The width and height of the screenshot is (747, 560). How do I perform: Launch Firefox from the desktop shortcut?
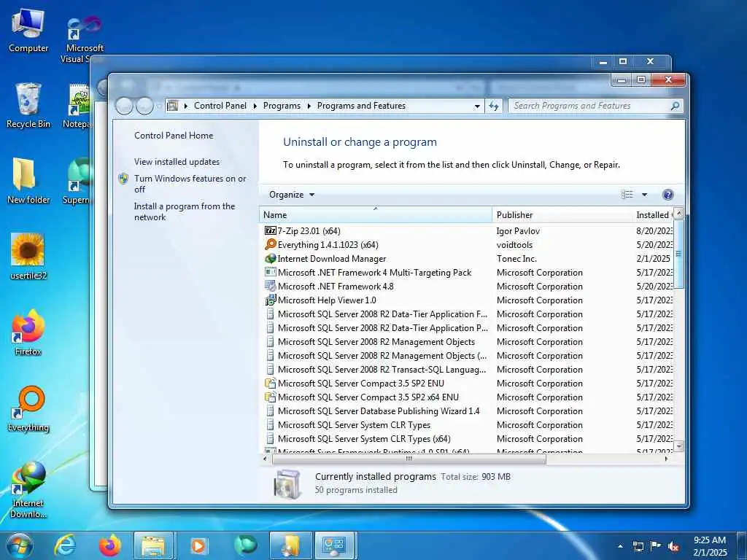tap(28, 332)
